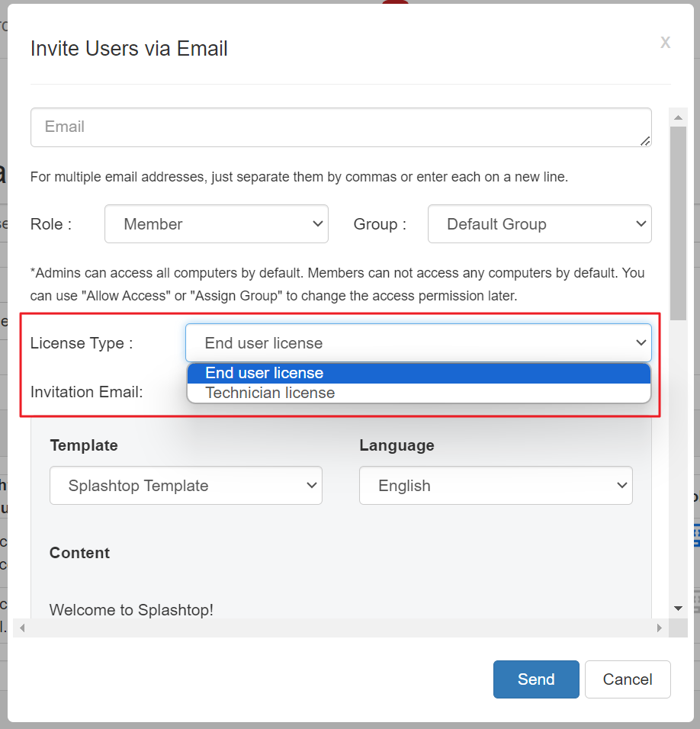The width and height of the screenshot is (700, 729).
Task: Click the email field resize handle
Action: 644,141
